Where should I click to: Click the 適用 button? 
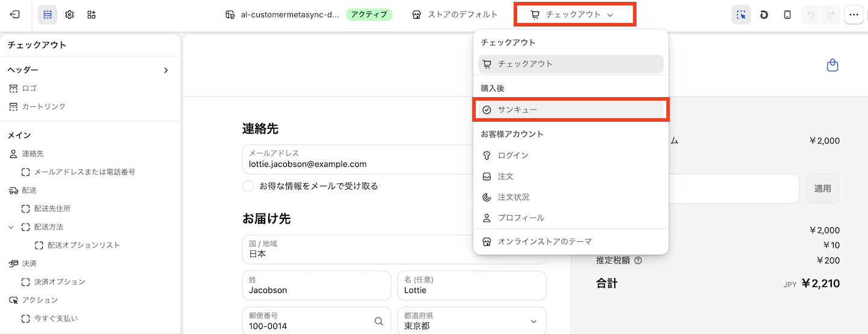(x=823, y=189)
